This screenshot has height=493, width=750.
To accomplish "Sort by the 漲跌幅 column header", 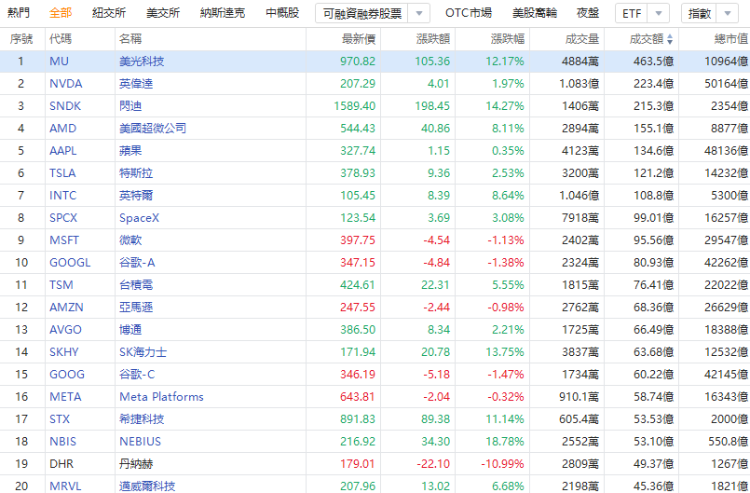I will click(507, 39).
